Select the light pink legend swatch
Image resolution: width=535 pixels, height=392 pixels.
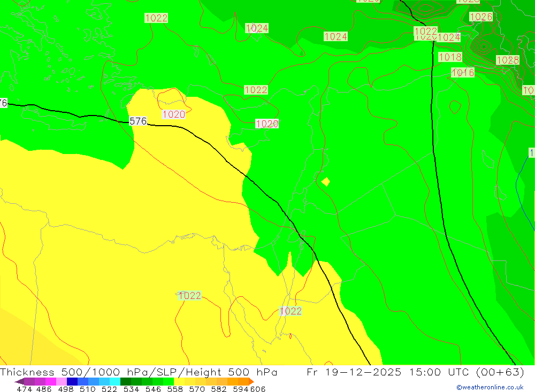62,381
